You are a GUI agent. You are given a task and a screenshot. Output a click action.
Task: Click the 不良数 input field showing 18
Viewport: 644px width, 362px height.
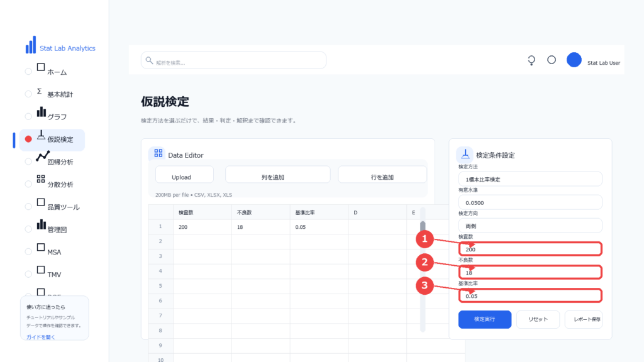tap(530, 272)
